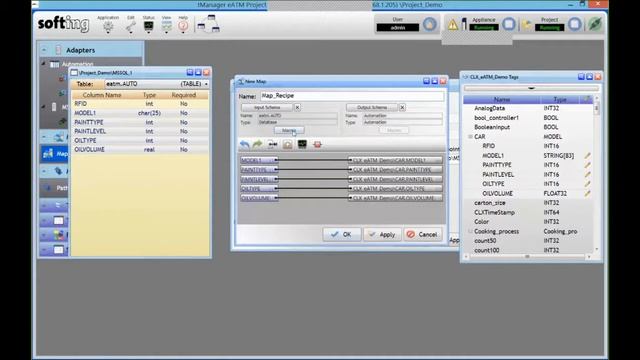Open the Status monitor icon
This screenshot has width=640, height=360.
pyautogui.click(x=149, y=27)
